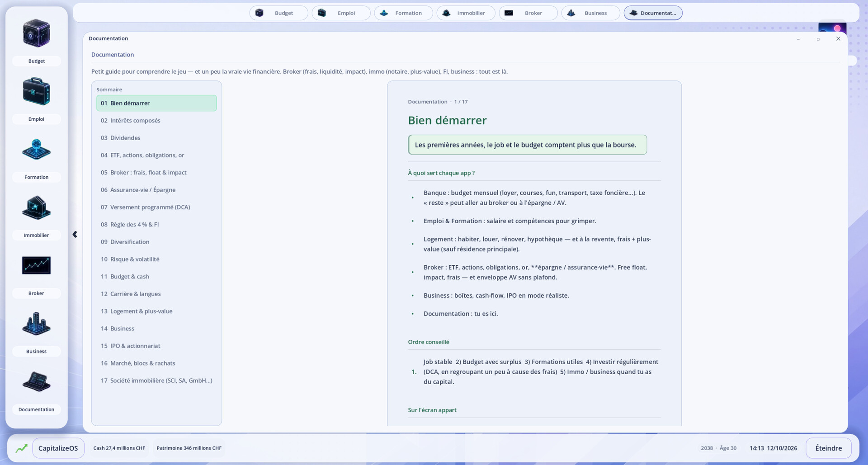Viewport: 868px width, 465px height.
Task: Click the Budget label under the vault icon
Action: (36, 61)
